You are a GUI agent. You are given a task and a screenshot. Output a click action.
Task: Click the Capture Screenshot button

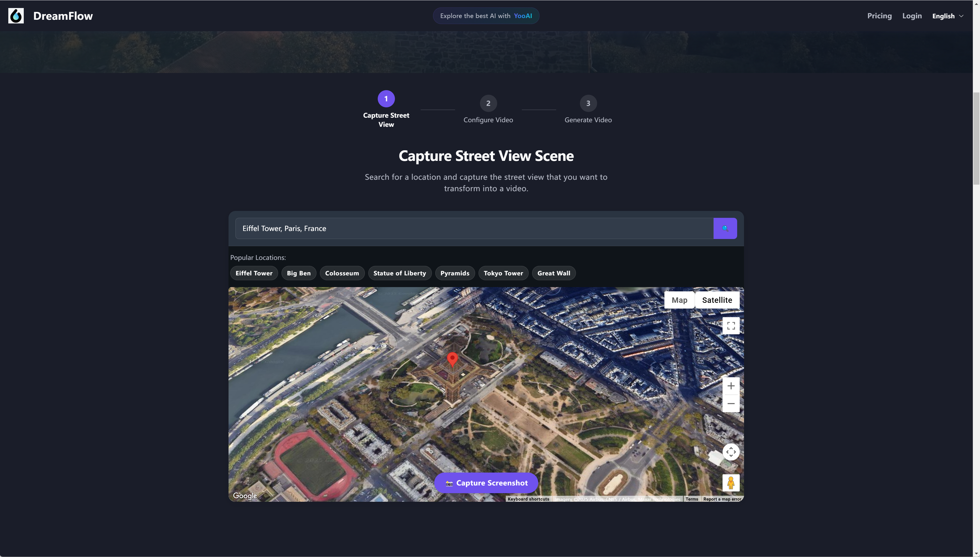point(486,483)
